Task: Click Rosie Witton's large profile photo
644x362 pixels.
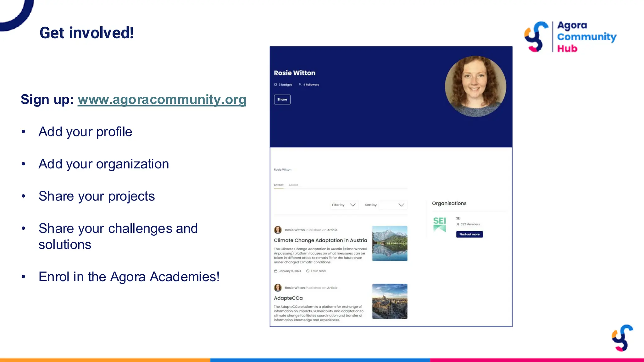Action: click(x=475, y=86)
